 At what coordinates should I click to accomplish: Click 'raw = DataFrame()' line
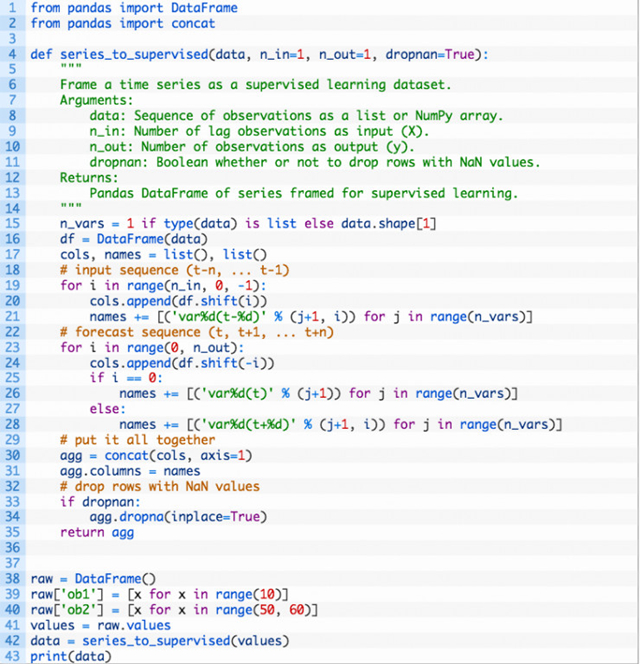(x=93, y=579)
